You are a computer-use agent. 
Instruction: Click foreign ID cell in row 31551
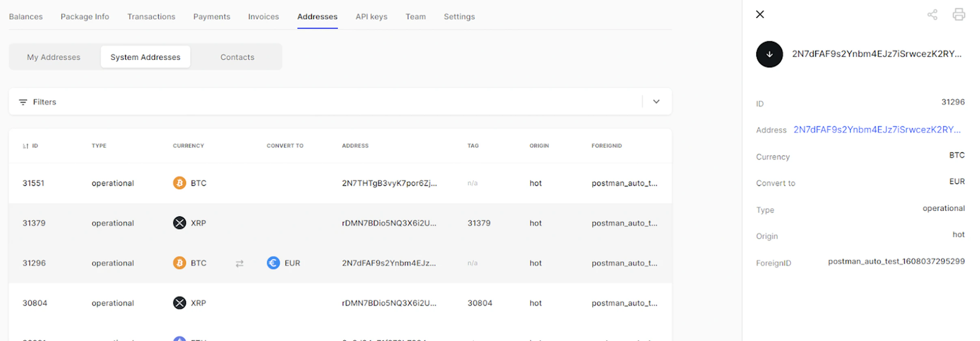pyautogui.click(x=624, y=183)
